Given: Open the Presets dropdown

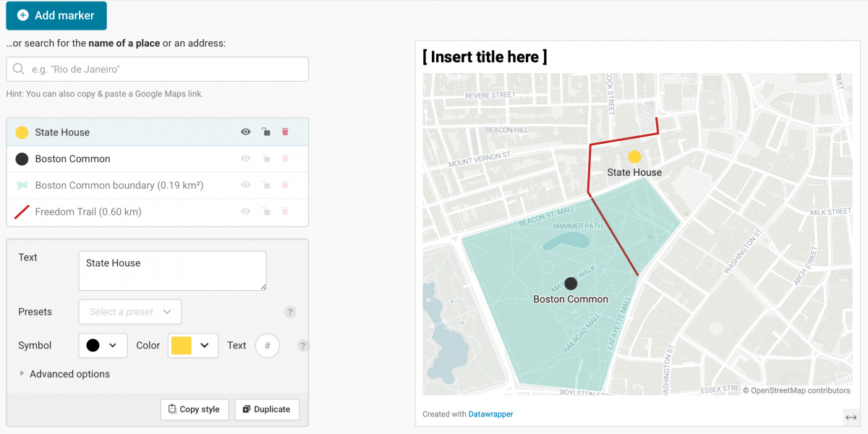Looking at the screenshot, I should pos(130,312).
